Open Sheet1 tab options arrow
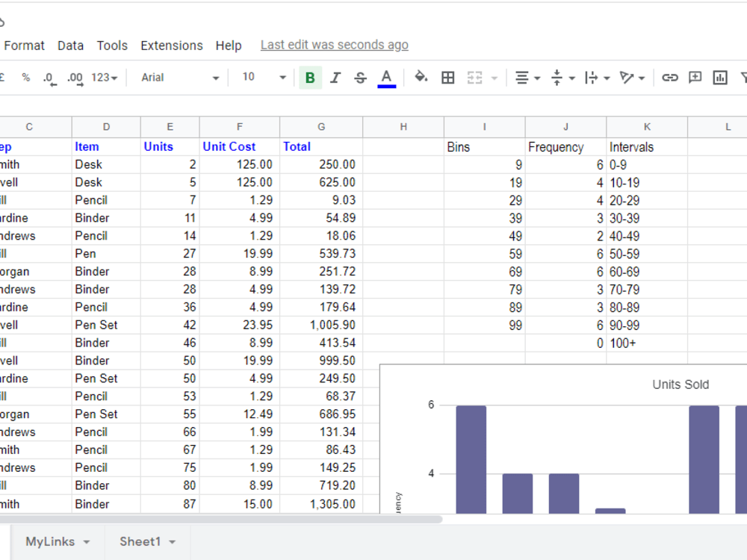Viewport: 747px width, 560px height. coord(172,542)
